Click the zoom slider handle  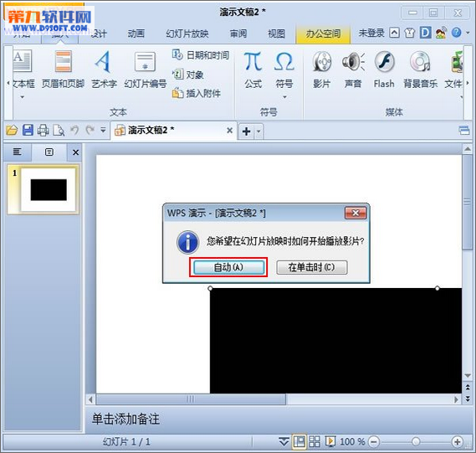click(x=416, y=441)
